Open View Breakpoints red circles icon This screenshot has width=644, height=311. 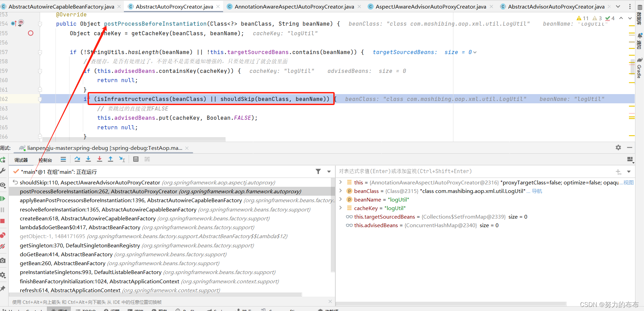(x=2, y=235)
